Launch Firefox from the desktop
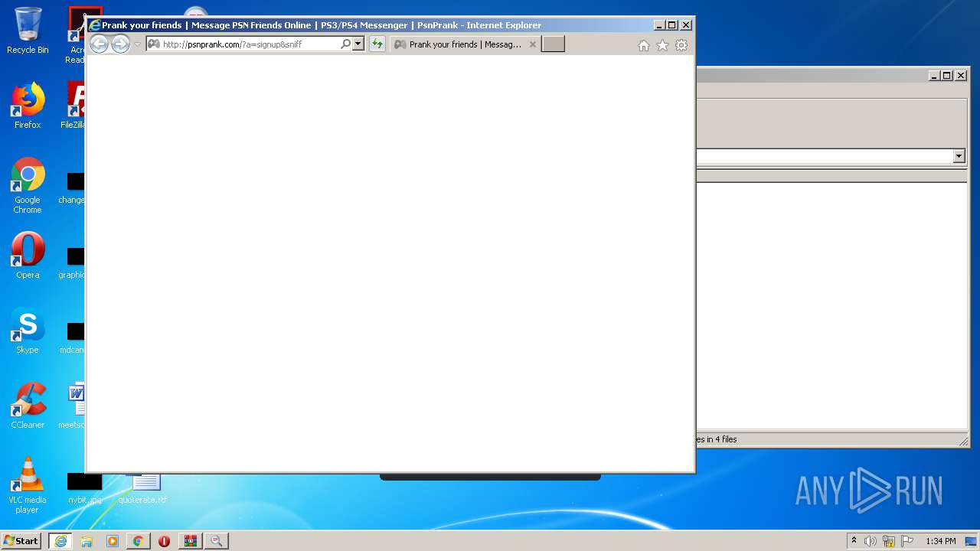980x551 pixels. (x=28, y=106)
